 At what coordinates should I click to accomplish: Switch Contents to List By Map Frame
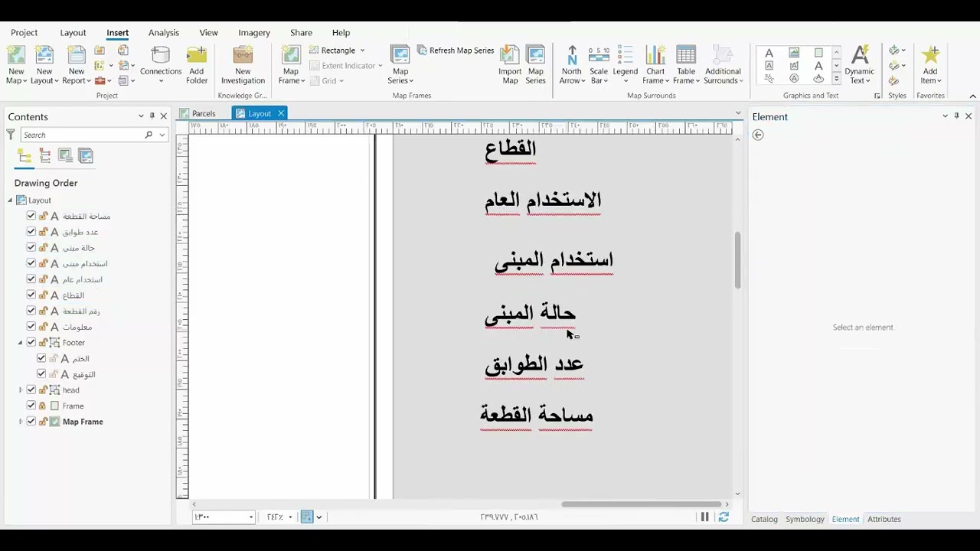point(66,156)
